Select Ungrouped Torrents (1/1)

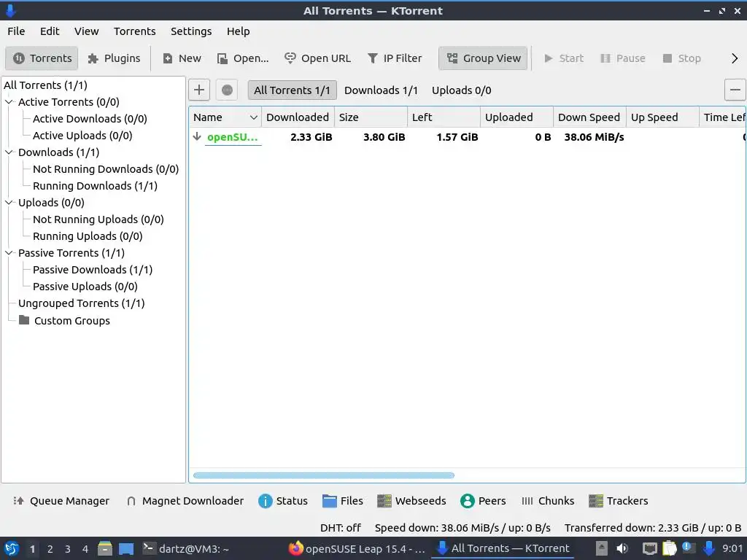(81, 303)
